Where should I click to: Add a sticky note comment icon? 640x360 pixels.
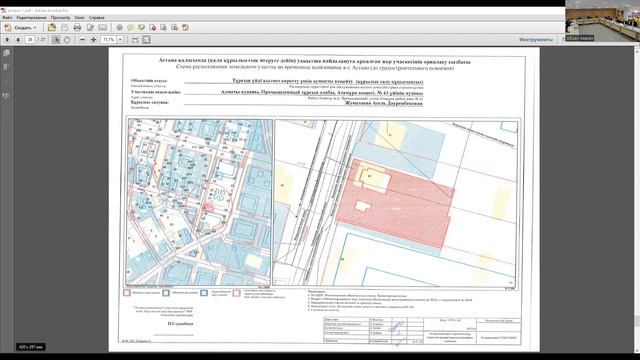point(130,27)
